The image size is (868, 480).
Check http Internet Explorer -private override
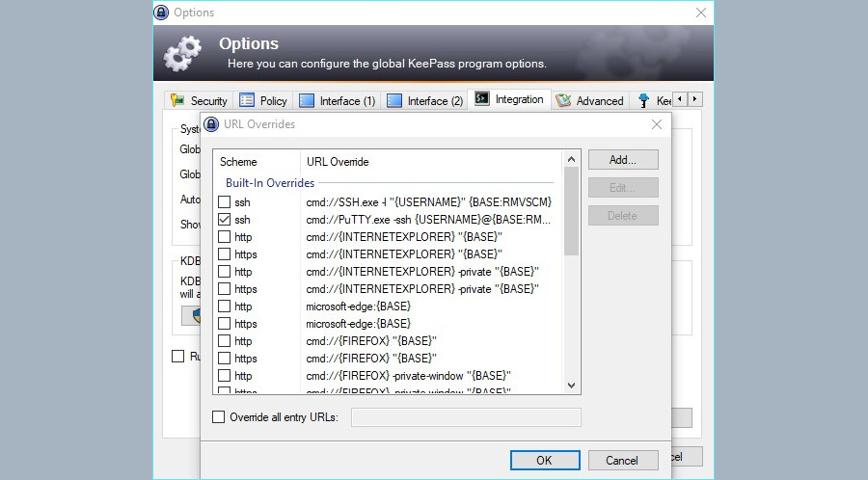pos(224,272)
